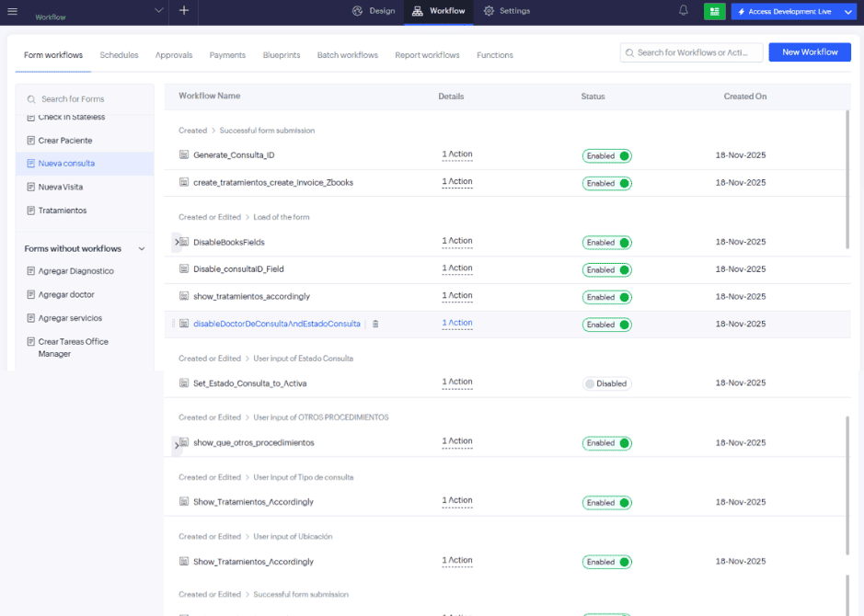Click the search icon in Search for Forms
The height and width of the screenshot is (616, 864).
click(30, 97)
